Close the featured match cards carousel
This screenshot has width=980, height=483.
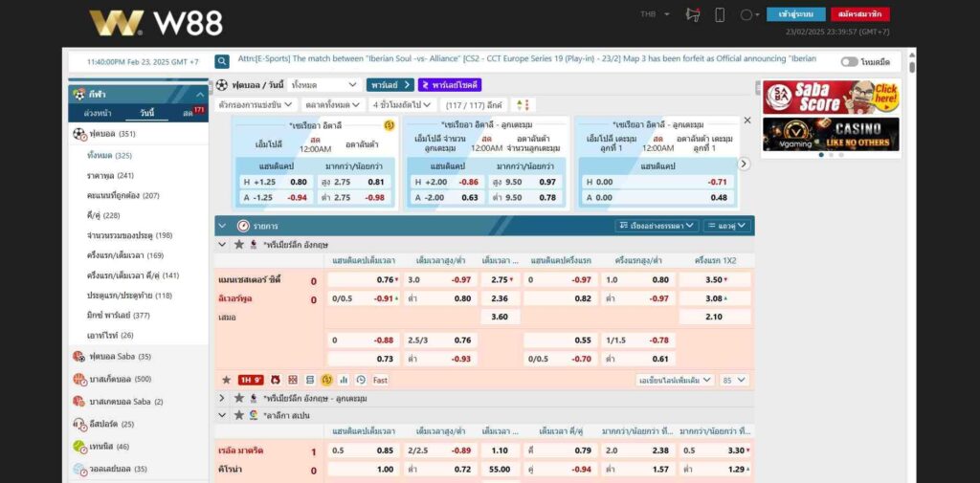(746, 121)
